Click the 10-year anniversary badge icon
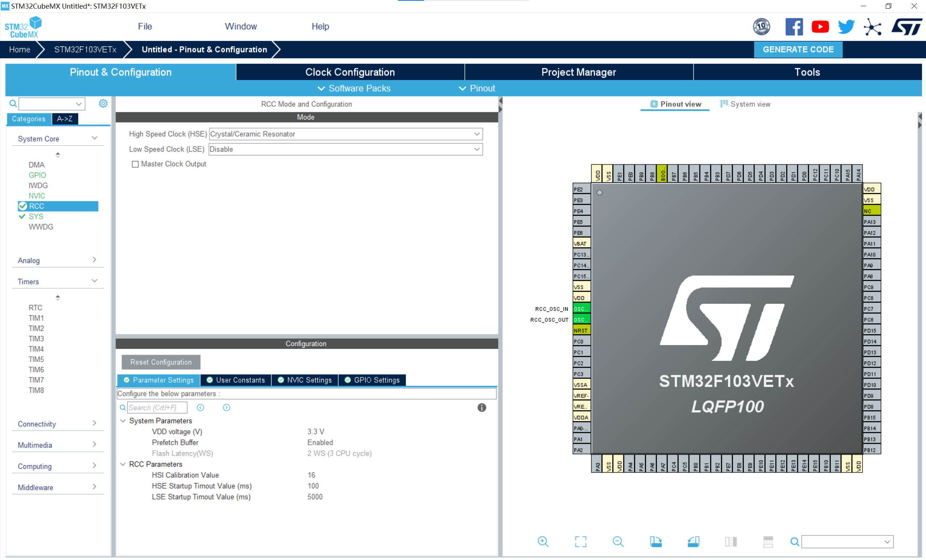The width and height of the screenshot is (926, 560). (761, 27)
